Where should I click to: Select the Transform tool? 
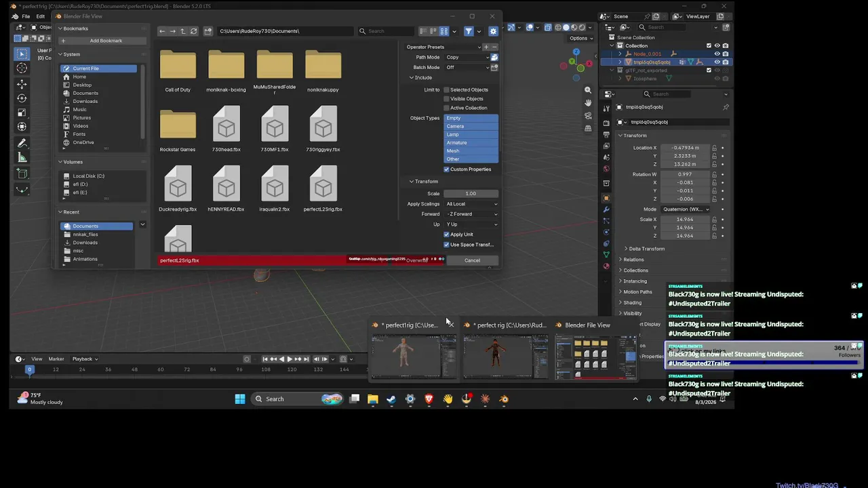click(22, 127)
